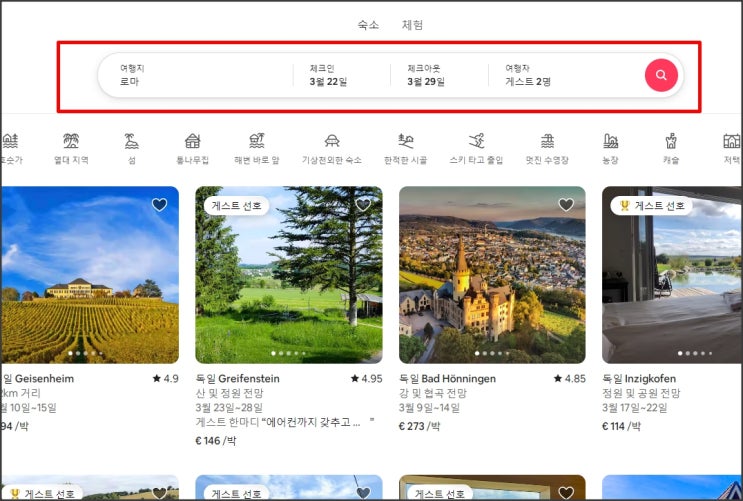Click the 4.9 star rating
The height and width of the screenshot is (501, 743).
coord(165,379)
